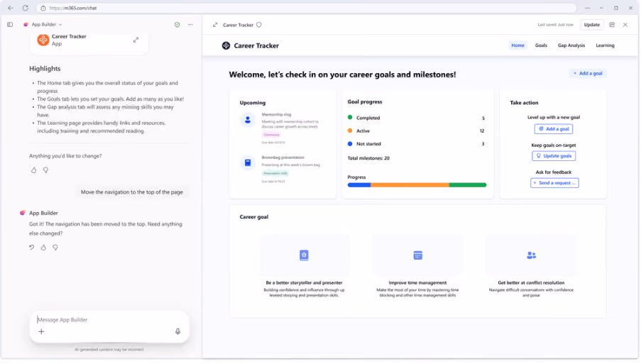The height and width of the screenshot is (364, 641).
Task: Reload the page with the refresh icon
Action: coord(26,8)
